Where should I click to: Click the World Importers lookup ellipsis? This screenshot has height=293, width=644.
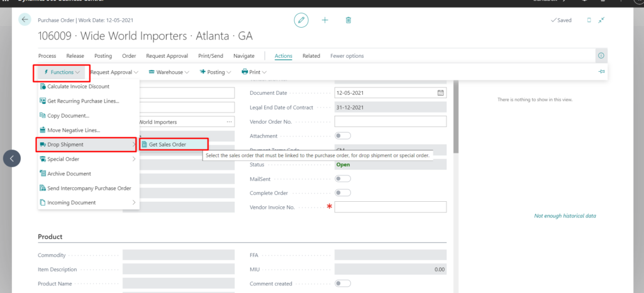tap(229, 122)
